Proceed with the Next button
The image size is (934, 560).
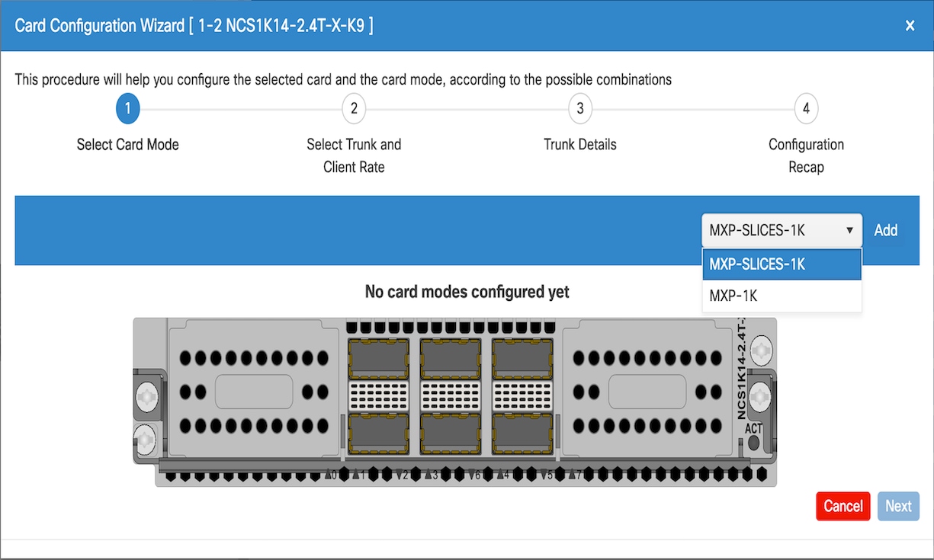tap(898, 506)
